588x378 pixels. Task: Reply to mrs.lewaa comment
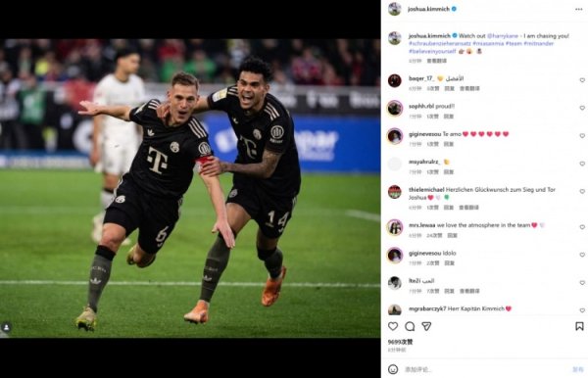click(x=452, y=235)
